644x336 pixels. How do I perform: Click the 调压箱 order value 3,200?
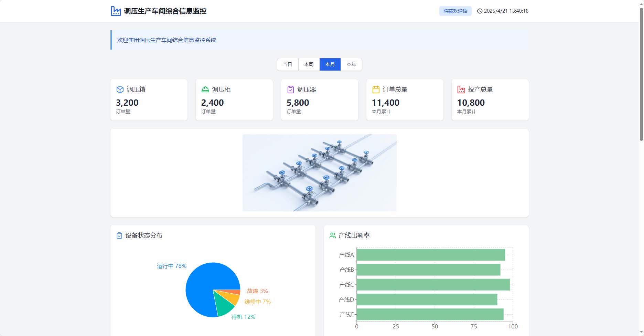(127, 103)
